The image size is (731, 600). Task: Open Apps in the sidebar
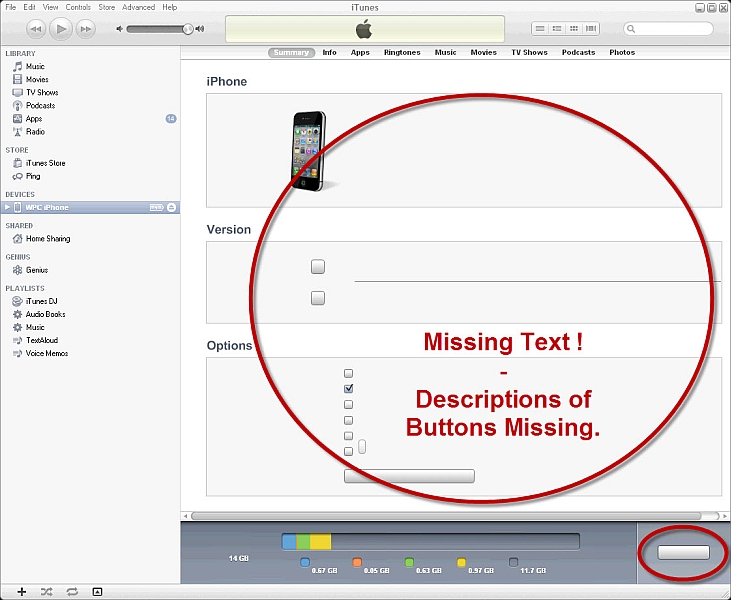pos(34,118)
